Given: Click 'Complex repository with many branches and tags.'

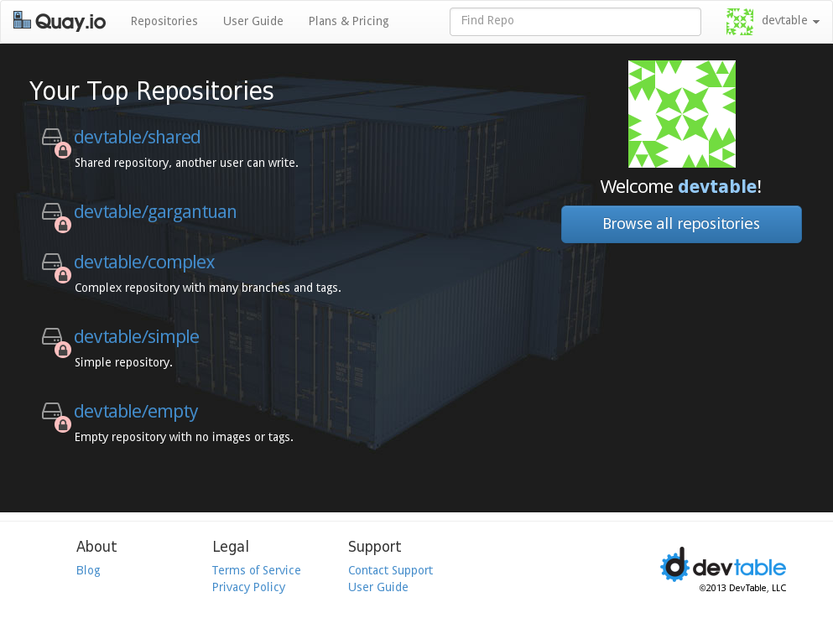Looking at the screenshot, I should 208,288.
